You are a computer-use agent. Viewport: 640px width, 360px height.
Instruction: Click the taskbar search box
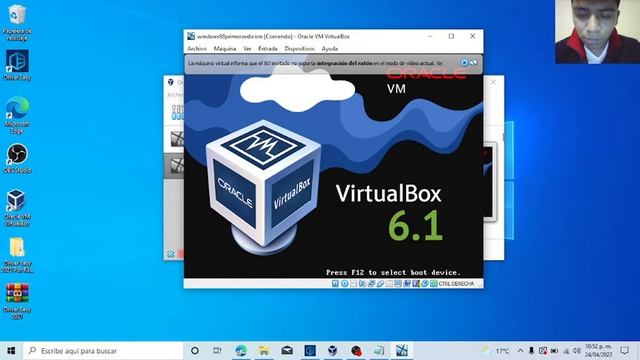click(103, 351)
